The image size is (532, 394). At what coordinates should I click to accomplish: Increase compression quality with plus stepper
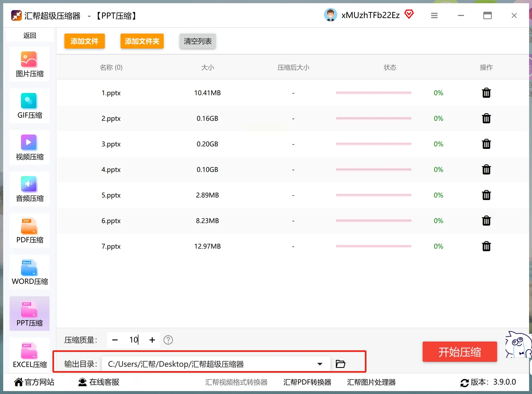pos(152,340)
